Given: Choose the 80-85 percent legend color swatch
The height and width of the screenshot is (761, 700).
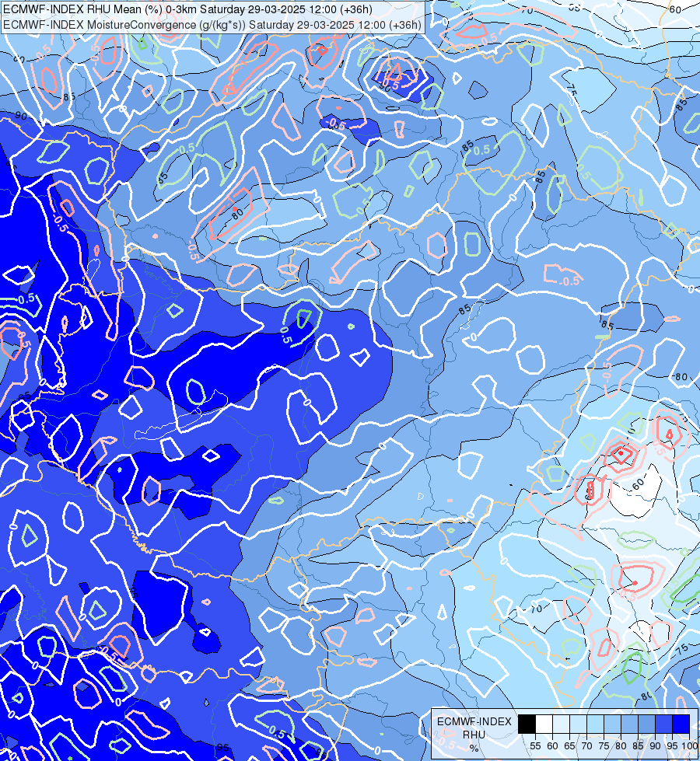Looking at the screenshot, I should (629, 724).
